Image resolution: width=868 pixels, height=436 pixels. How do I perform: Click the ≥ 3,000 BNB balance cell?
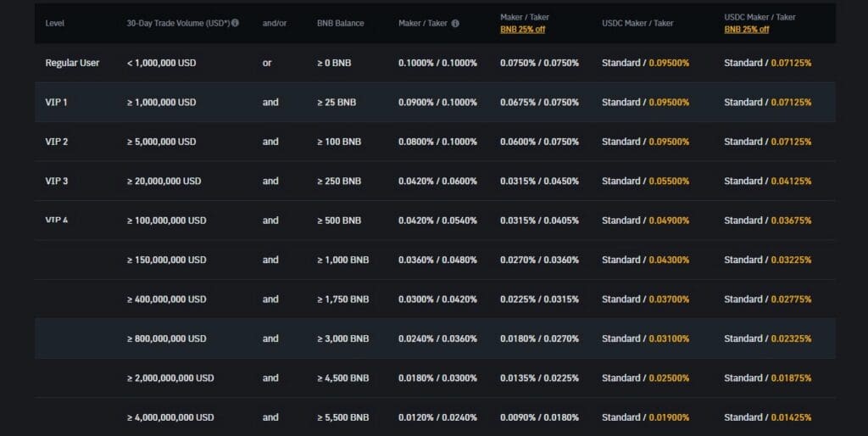(x=342, y=338)
